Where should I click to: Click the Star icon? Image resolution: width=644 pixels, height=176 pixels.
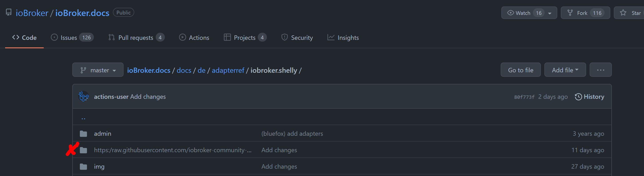[x=623, y=13]
